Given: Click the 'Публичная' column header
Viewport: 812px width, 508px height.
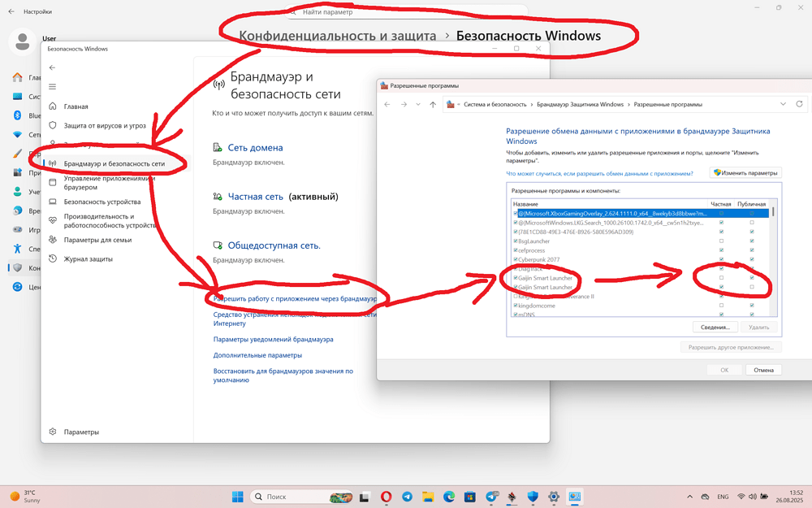Looking at the screenshot, I should pyautogui.click(x=751, y=204).
